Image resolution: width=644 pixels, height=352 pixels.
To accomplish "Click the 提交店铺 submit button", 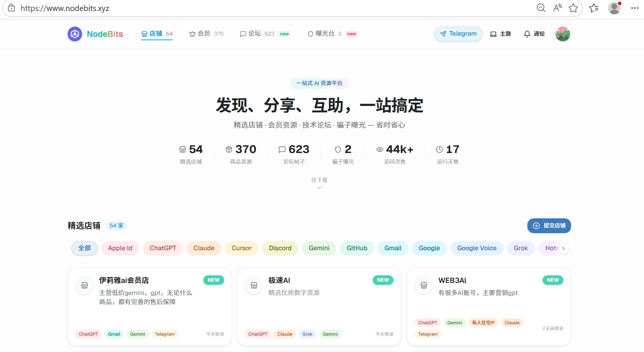I will pos(549,226).
